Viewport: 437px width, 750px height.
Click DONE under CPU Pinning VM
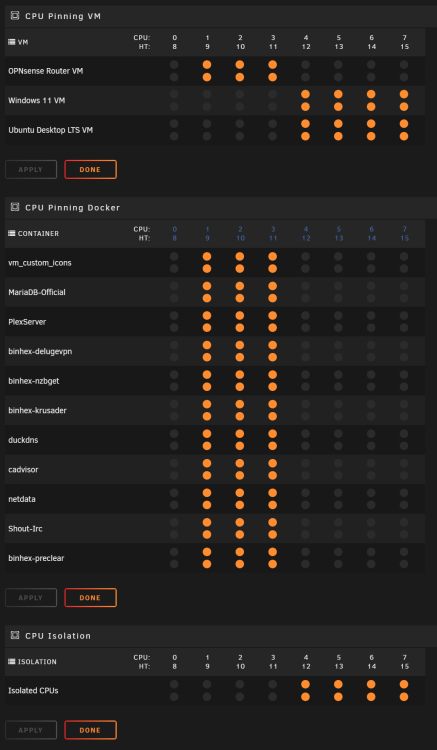[90, 169]
